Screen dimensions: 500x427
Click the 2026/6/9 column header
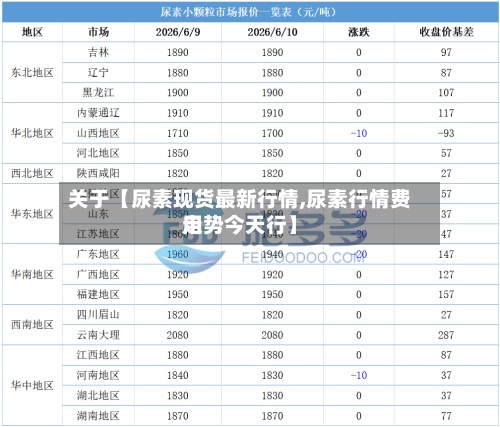pos(178,32)
